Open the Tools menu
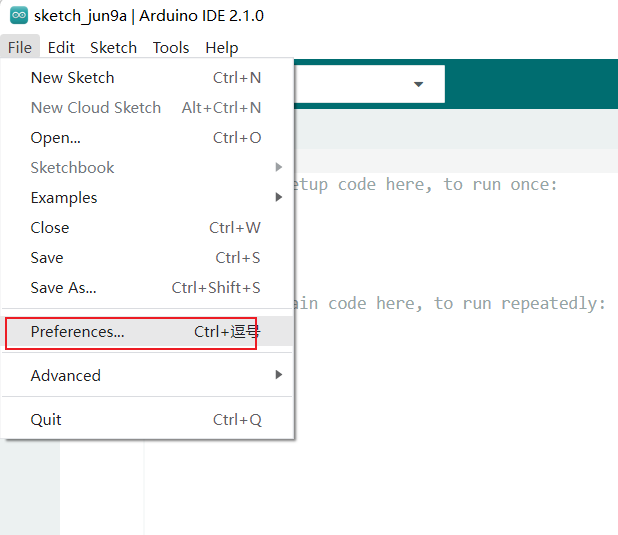The height and width of the screenshot is (535, 618). (171, 47)
